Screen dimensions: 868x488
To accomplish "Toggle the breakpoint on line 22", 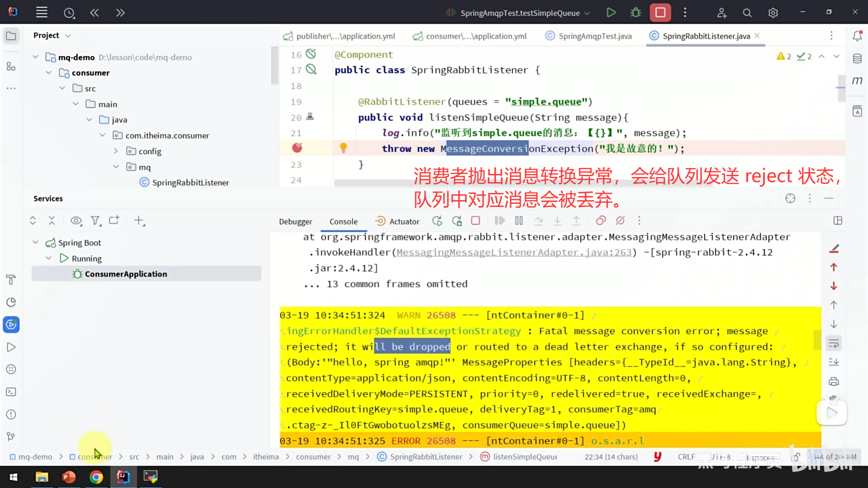I will (297, 148).
